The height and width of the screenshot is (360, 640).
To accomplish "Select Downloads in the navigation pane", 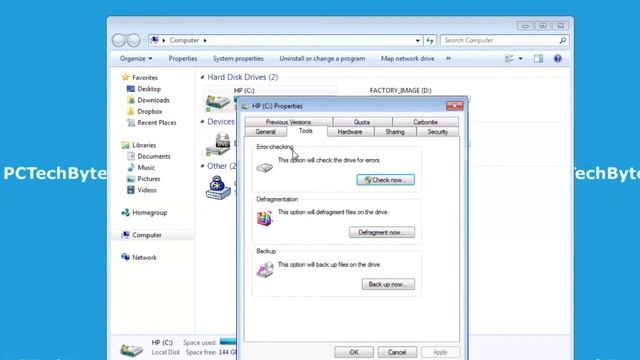I will click(x=153, y=100).
